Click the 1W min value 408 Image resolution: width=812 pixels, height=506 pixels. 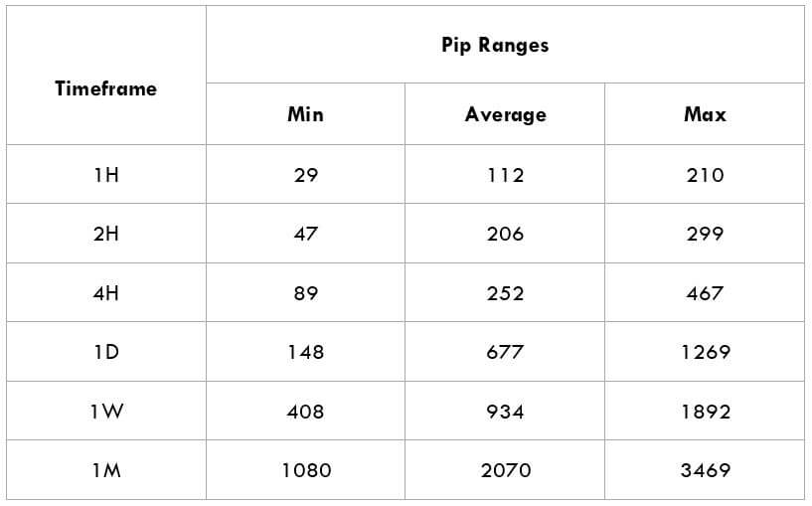pos(305,412)
